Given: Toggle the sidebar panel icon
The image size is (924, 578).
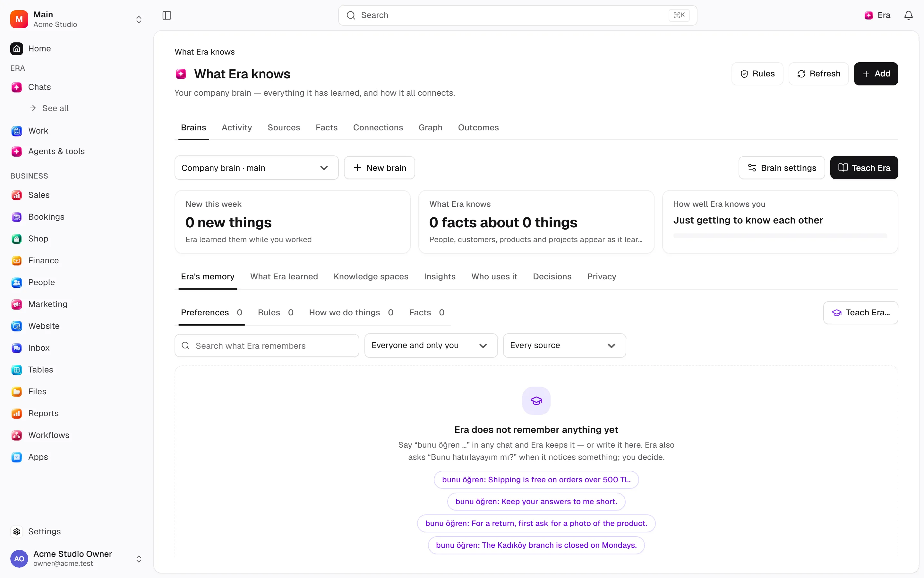Looking at the screenshot, I should 167,15.
